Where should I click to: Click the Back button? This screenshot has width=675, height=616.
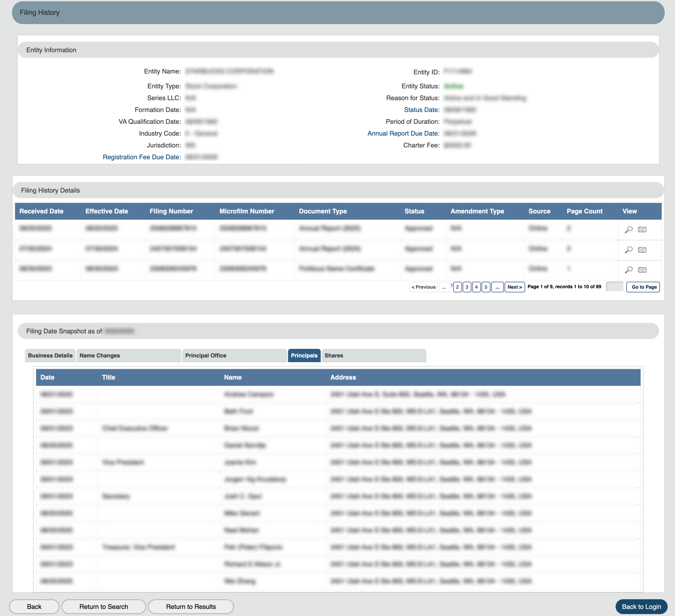click(34, 607)
